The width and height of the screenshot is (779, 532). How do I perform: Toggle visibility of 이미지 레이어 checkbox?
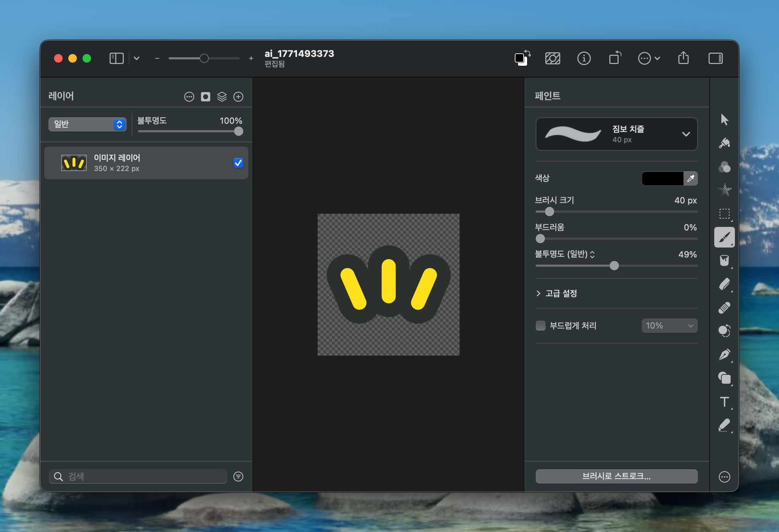[x=238, y=163]
